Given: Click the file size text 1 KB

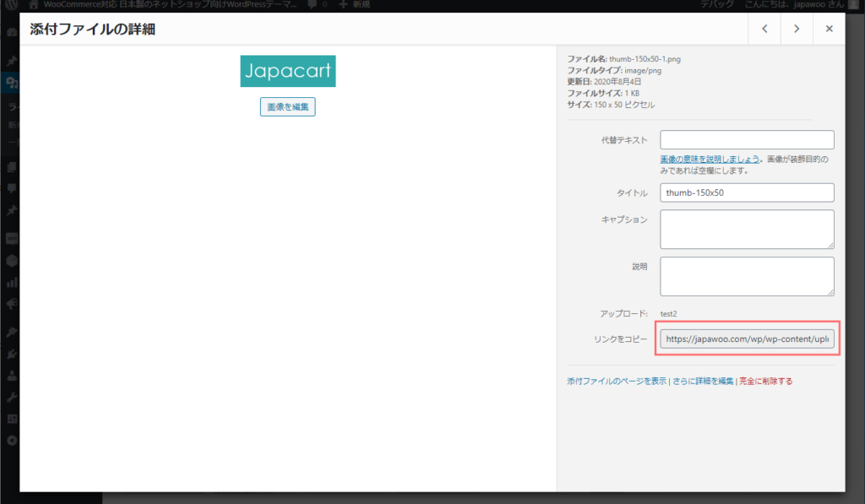Looking at the screenshot, I should [632, 93].
